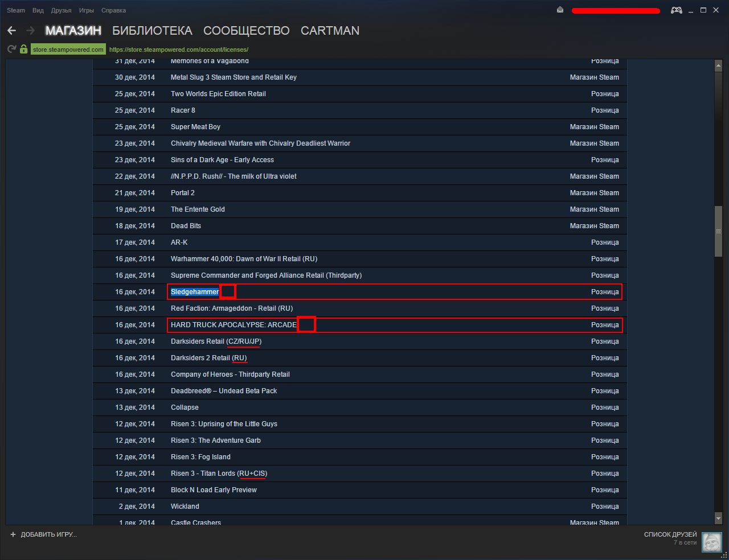Open the CARTMAN profile tab

pos(330,31)
